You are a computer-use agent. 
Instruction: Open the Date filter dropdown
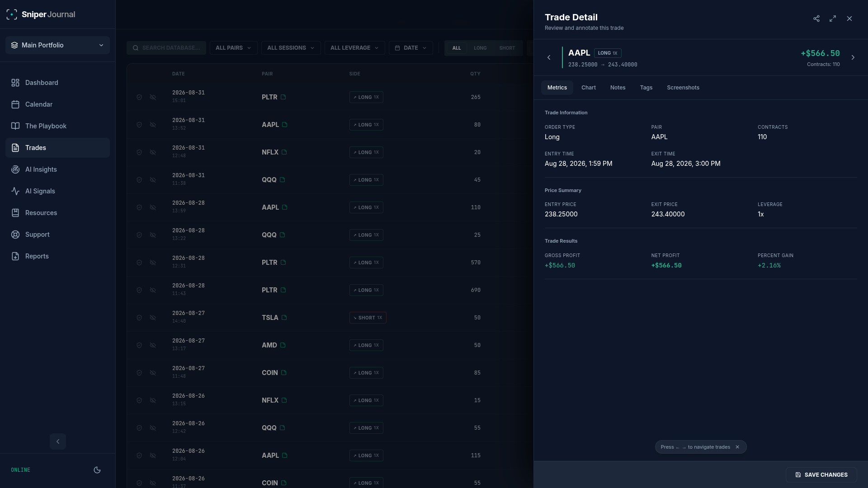pos(410,48)
